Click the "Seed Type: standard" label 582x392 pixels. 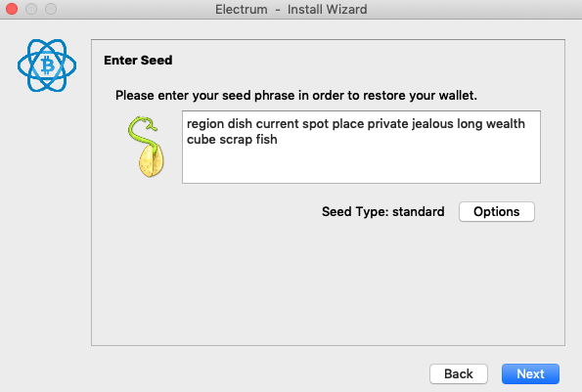[383, 212]
